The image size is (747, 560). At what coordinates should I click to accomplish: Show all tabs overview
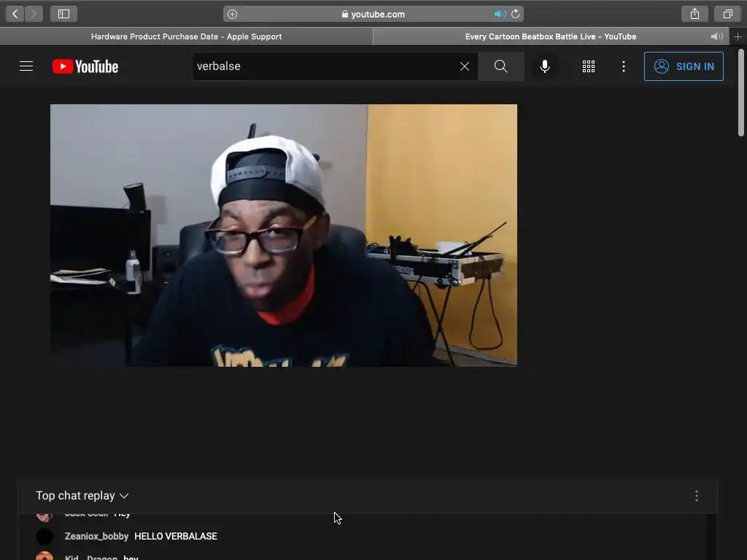pyautogui.click(x=727, y=14)
